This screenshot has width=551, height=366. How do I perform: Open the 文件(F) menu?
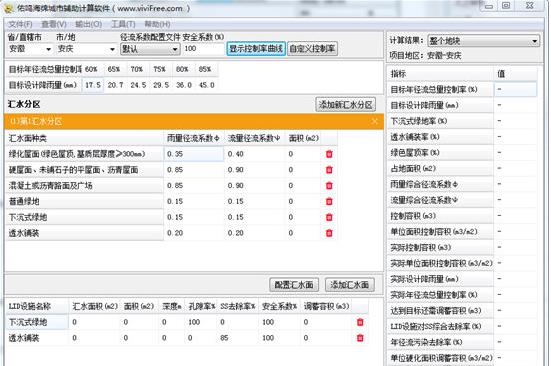pyautogui.click(x=20, y=24)
